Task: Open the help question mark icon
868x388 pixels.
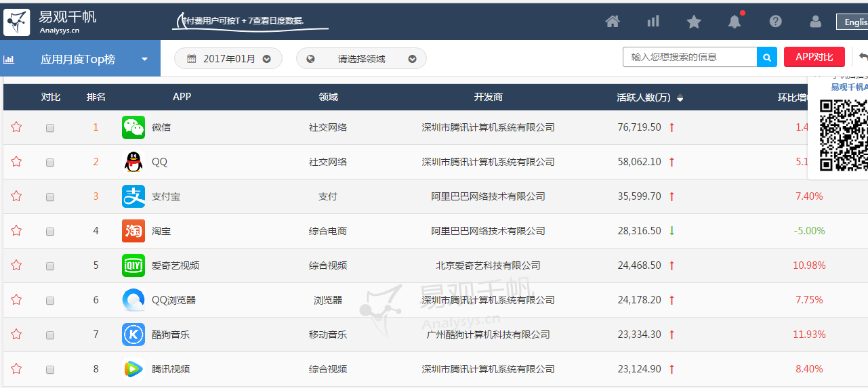Action: coord(776,22)
